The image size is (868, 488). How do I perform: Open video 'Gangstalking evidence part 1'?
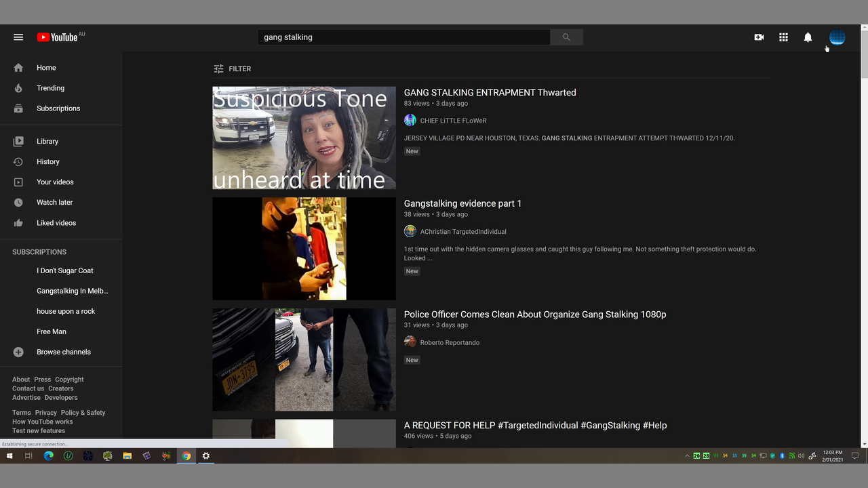462,203
